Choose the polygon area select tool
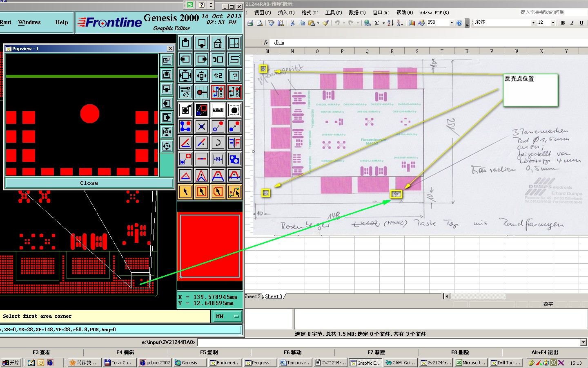This screenshot has height=368, width=588. 218,192
